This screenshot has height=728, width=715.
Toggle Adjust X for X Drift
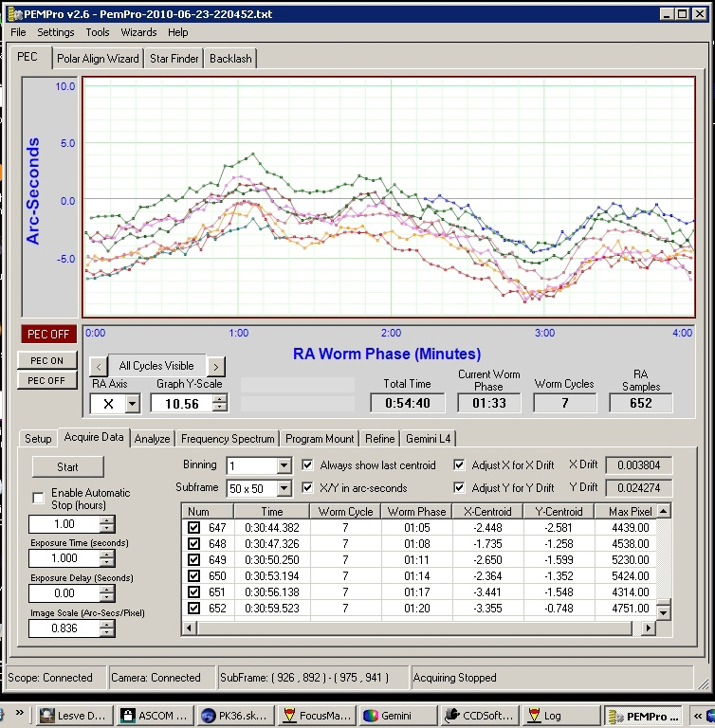tap(459, 464)
